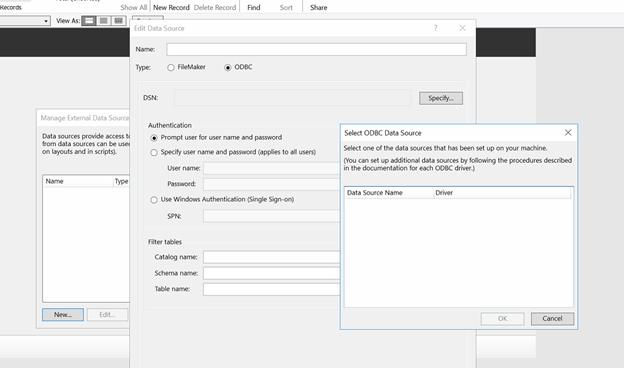This screenshot has width=624, height=368.
Task: Click the Catalog name field
Action: pos(272,257)
